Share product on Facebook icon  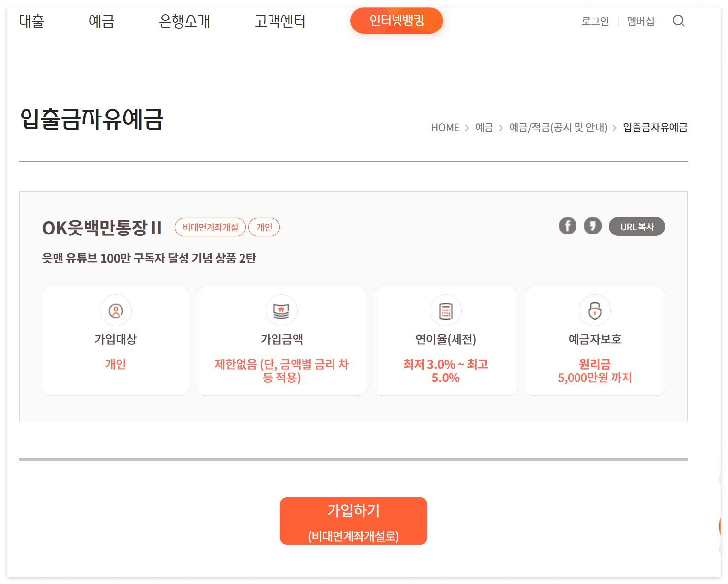click(x=567, y=226)
